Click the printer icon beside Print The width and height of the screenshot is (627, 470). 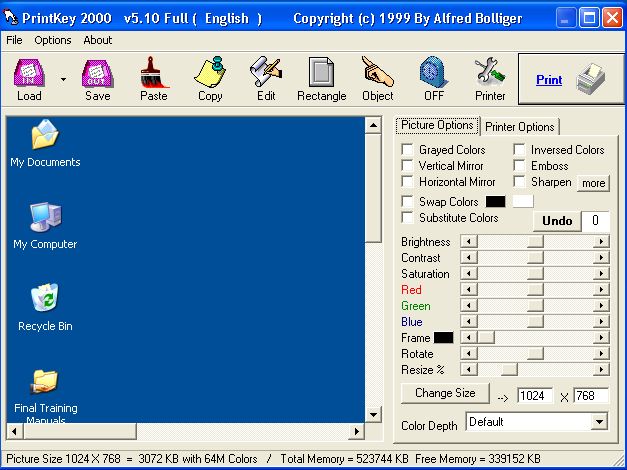(x=591, y=79)
